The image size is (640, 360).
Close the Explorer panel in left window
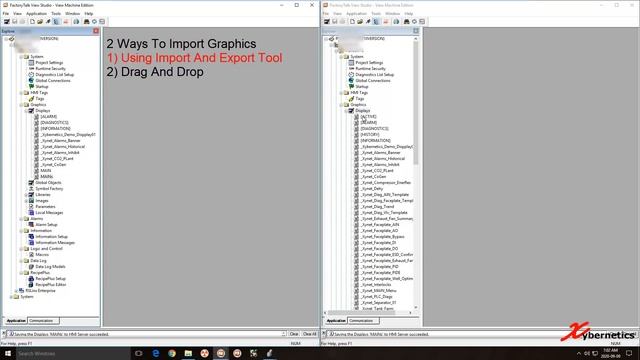pyautogui.click(x=96, y=31)
